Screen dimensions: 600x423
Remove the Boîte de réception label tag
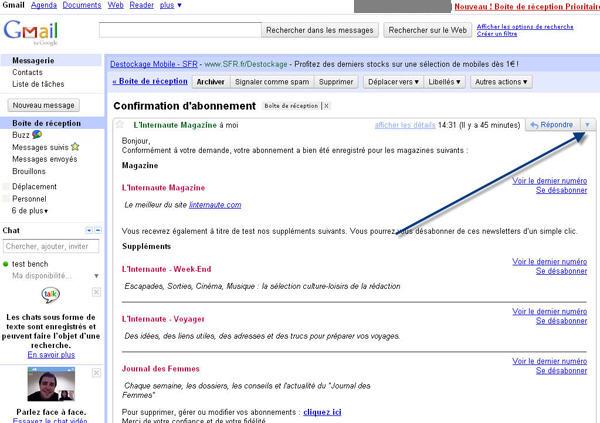[x=326, y=106]
